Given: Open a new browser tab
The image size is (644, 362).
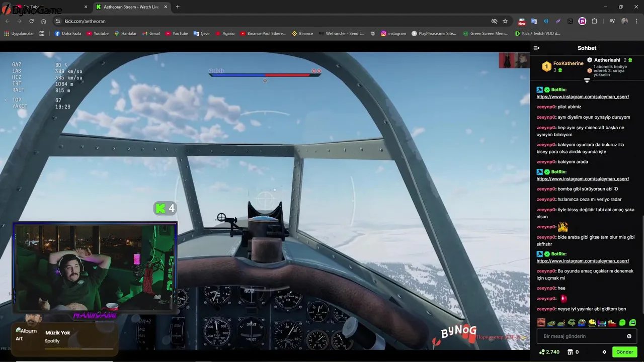Looking at the screenshot, I should tap(178, 7).
